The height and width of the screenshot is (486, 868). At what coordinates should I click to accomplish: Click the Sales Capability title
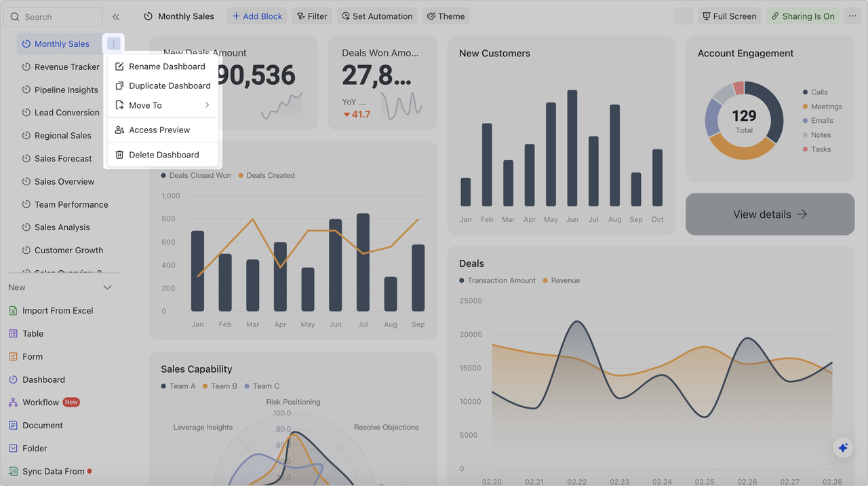(197, 369)
